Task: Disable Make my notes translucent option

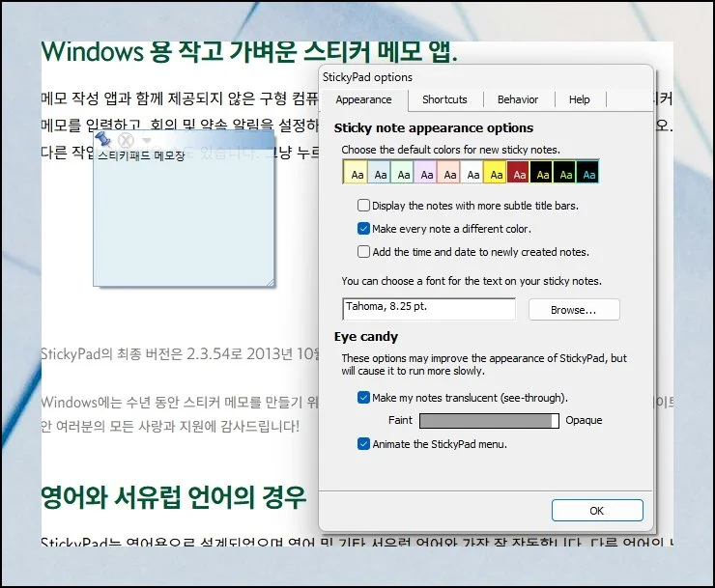Action: pyautogui.click(x=363, y=397)
